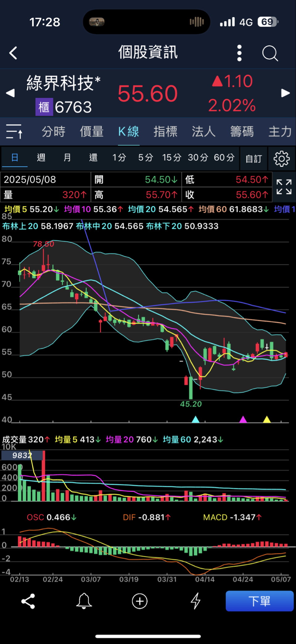The height and width of the screenshot is (644, 296).
Task: Tap the search magnifier icon
Action: point(270,53)
